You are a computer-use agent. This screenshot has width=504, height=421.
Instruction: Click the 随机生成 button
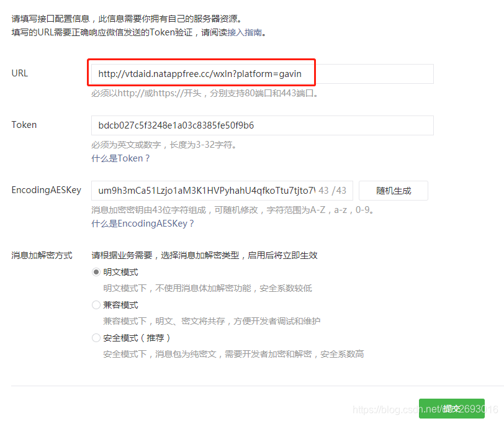point(394,191)
